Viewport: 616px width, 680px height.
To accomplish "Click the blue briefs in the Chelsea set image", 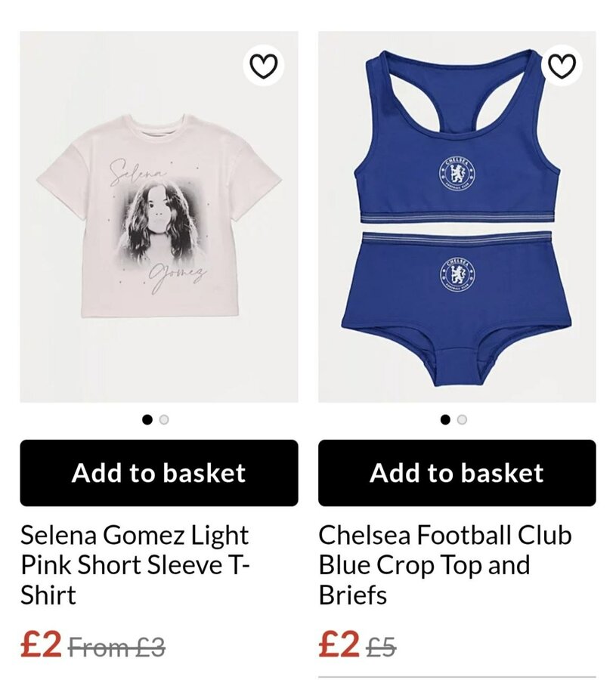I will pos(457,309).
